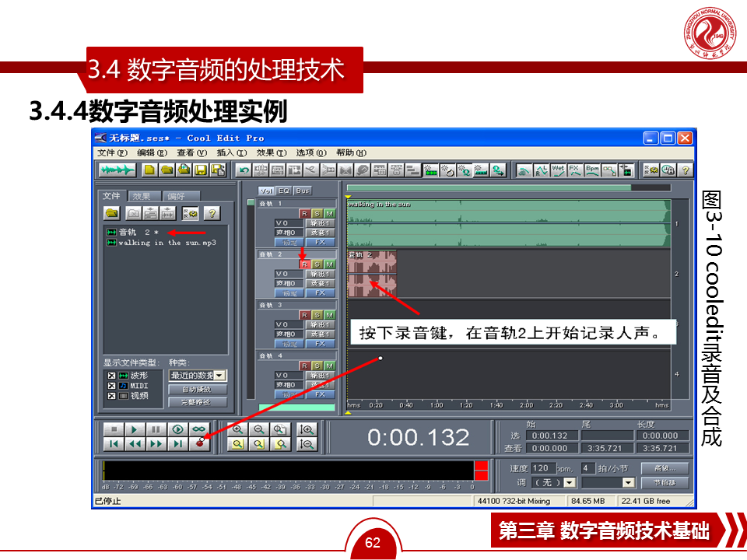Viewport: 747px width, 560px height.
Task: Toggle the MIDI file type checkbox
Action: coord(111,386)
